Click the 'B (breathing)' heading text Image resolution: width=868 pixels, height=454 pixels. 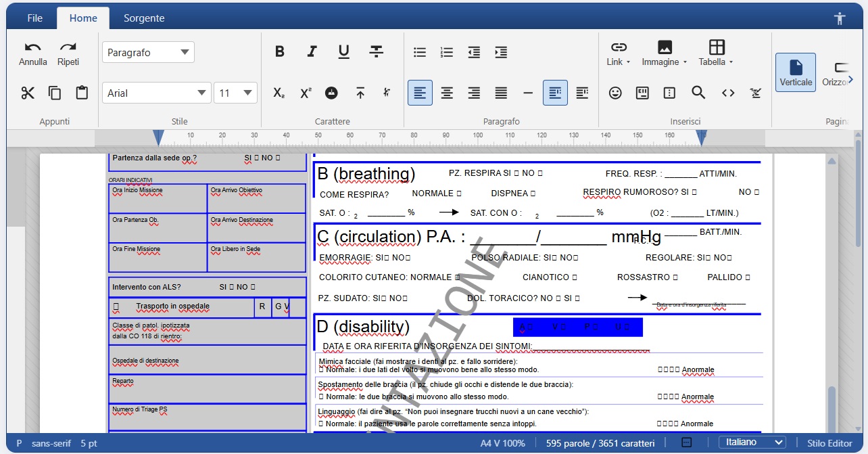point(366,174)
